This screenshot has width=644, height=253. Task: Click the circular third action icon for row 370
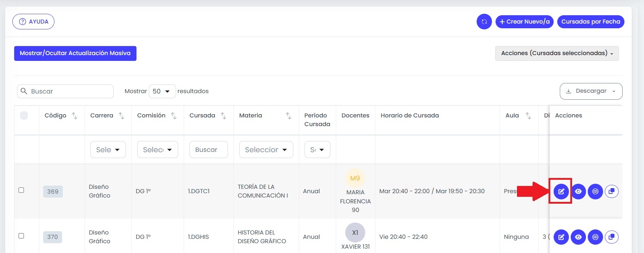click(x=595, y=237)
